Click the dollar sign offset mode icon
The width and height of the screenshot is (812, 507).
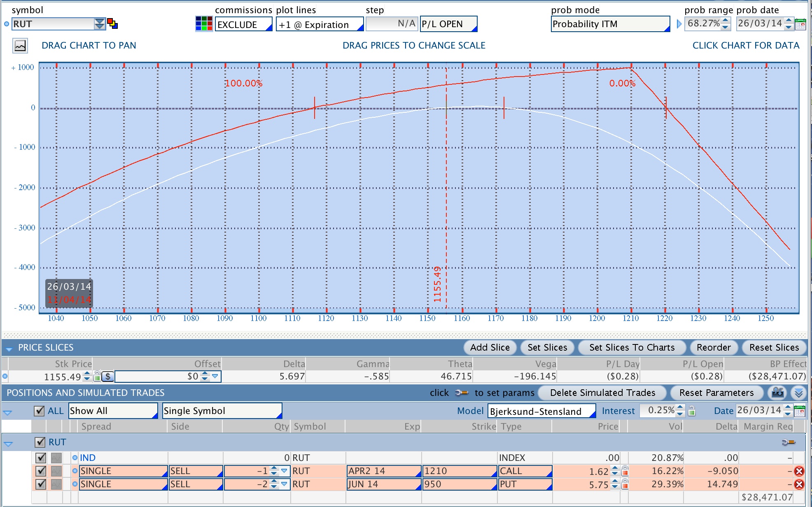pyautogui.click(x=107, y=376)
